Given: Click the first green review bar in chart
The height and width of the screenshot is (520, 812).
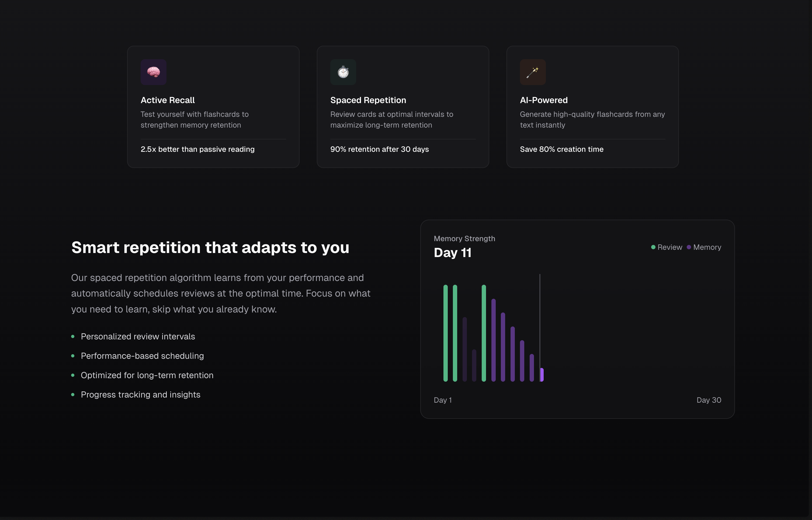Looking at the screenshot, I should [x=445, y=333].
